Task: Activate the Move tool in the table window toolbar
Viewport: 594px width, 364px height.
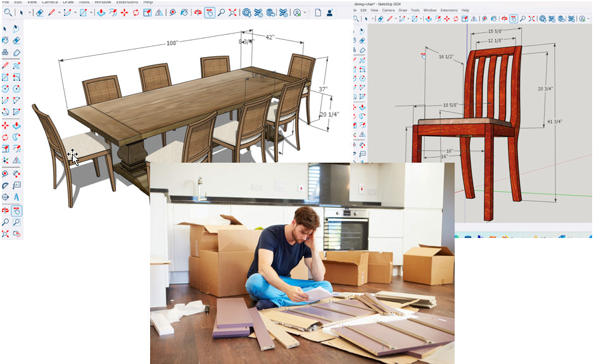Action: pyautogui.click(x=123, y=13)
